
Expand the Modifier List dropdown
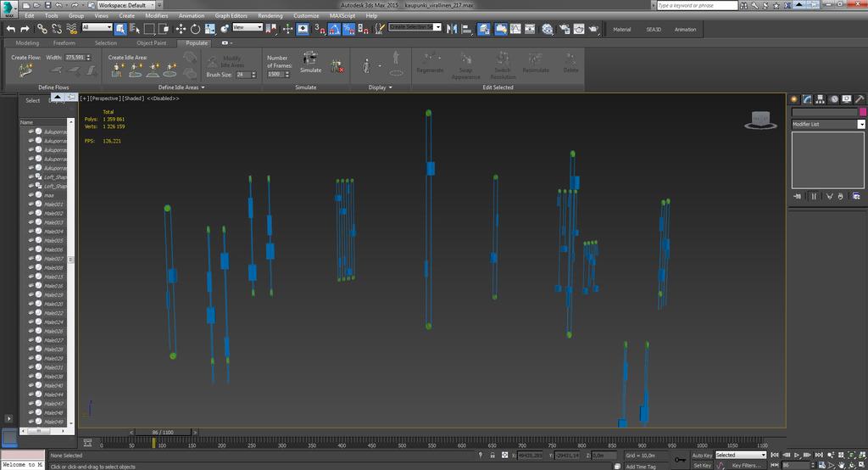[x=827, y=124]
